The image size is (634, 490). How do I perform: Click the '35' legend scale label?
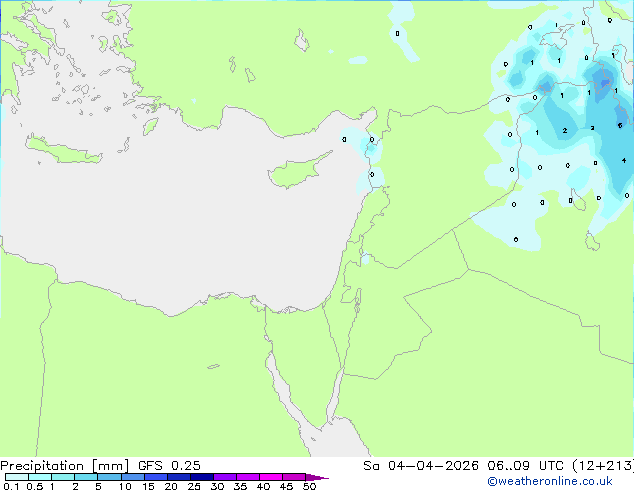pos(240,486)
